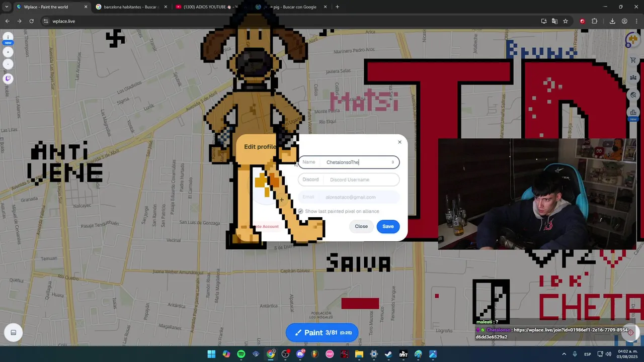Click the microphone tray icon
The height and width of the screenshot is (362, 644).
(575, 354)
